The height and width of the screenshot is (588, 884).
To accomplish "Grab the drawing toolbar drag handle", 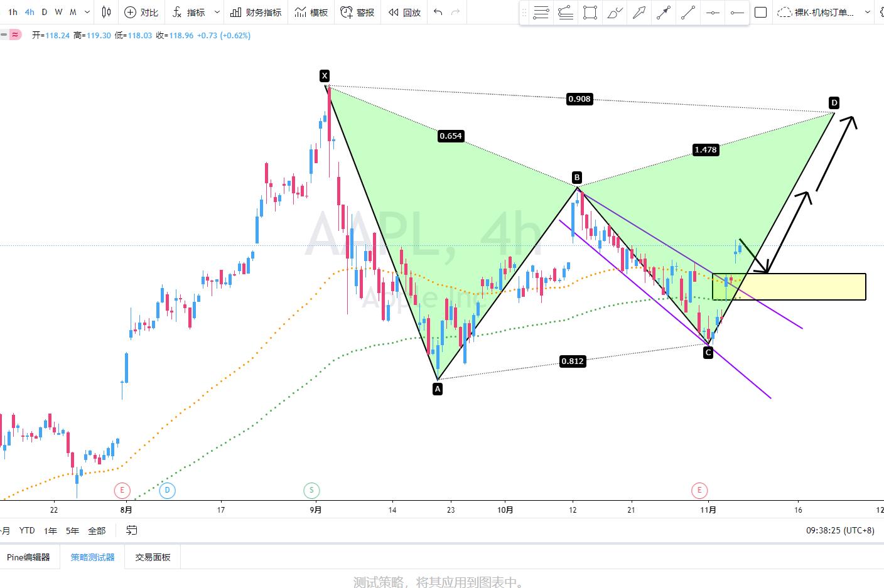I will [x=525, y=13].
